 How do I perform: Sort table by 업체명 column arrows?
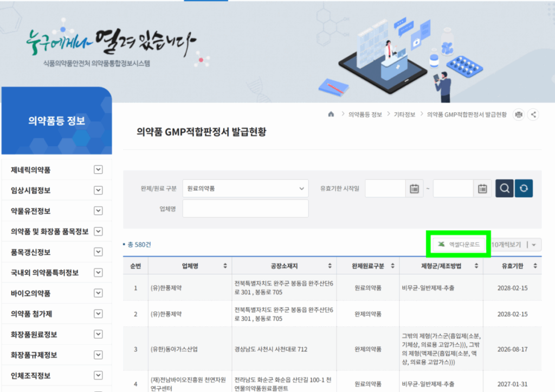coord(225,266)
